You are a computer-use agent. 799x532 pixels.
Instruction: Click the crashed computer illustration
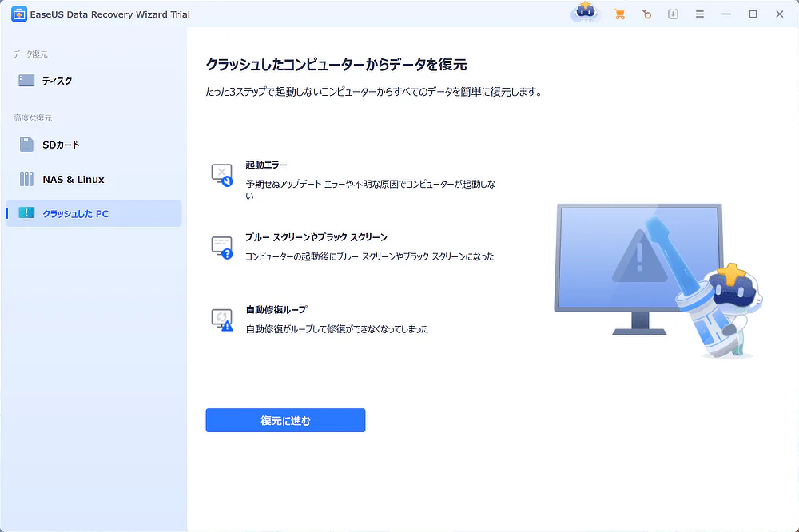click(639, 272)
